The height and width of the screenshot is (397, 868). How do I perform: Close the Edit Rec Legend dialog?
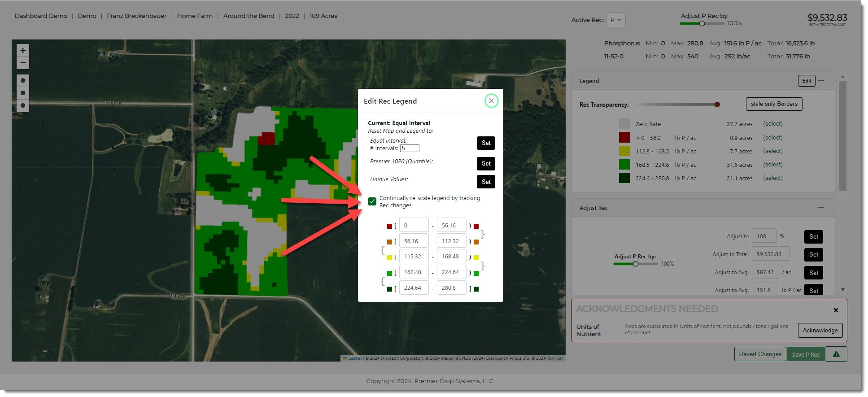pyautogui.click(x=491, y=101)
